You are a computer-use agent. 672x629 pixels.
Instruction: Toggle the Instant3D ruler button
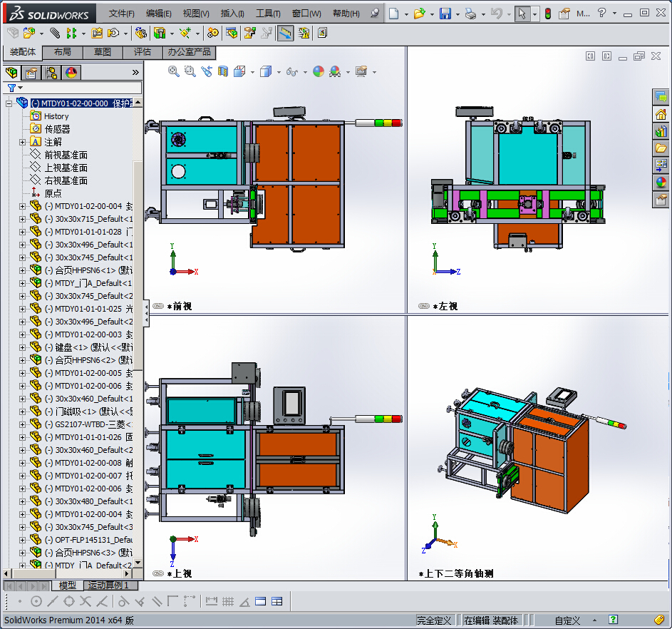[x=286, y=33]
